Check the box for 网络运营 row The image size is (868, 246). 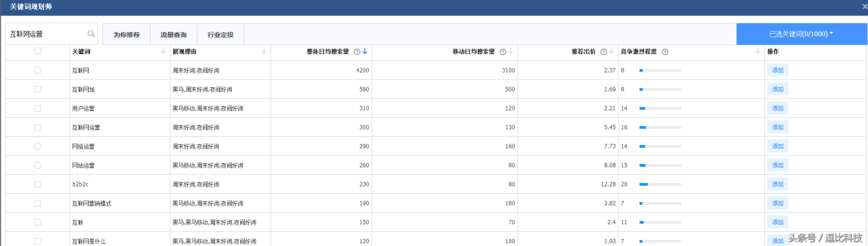click(x=37, y=146)
